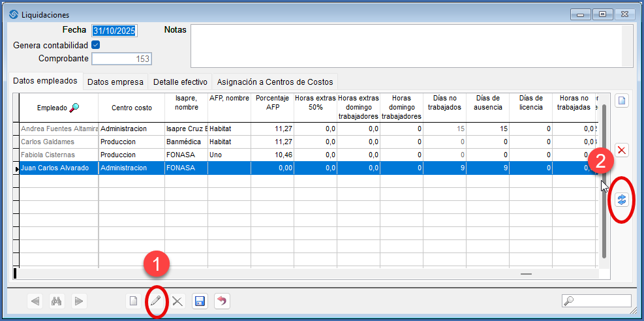Click the Notas vertical scrollbar
This screenshot has width=644, height=321.
pos(627,46)
